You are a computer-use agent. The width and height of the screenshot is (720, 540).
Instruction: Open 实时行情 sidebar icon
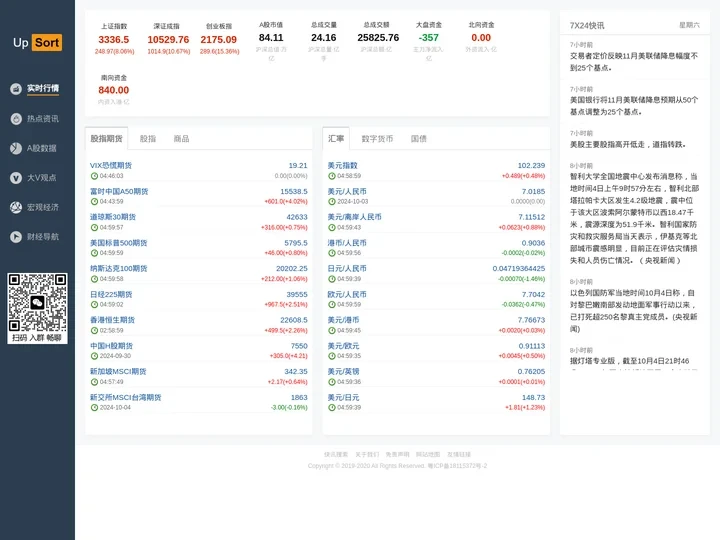pos(16,89)
